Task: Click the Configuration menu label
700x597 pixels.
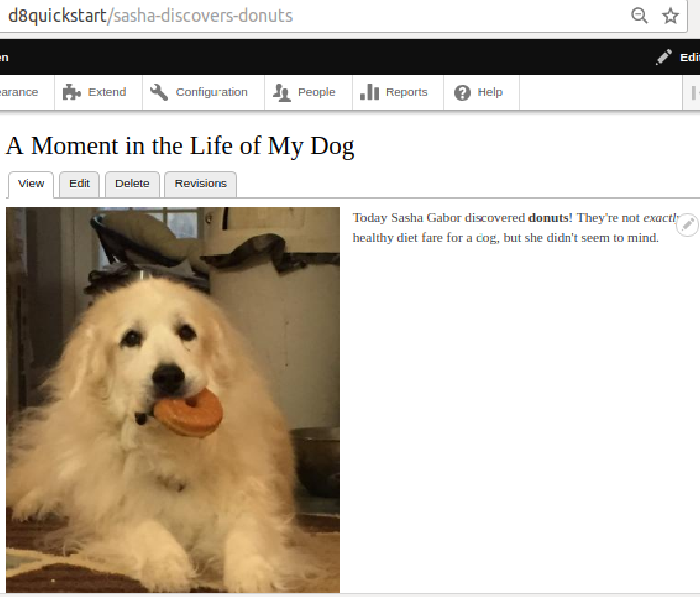Action: 212,92
